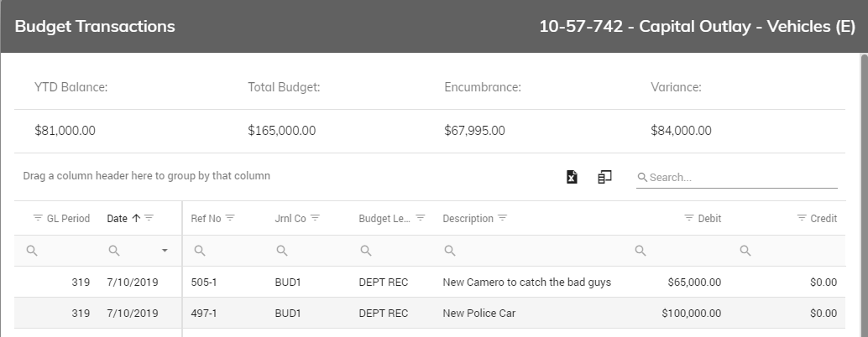Expand the Date filter calendar dropdown
Screen dimensions: 868x337
[165, 251]
